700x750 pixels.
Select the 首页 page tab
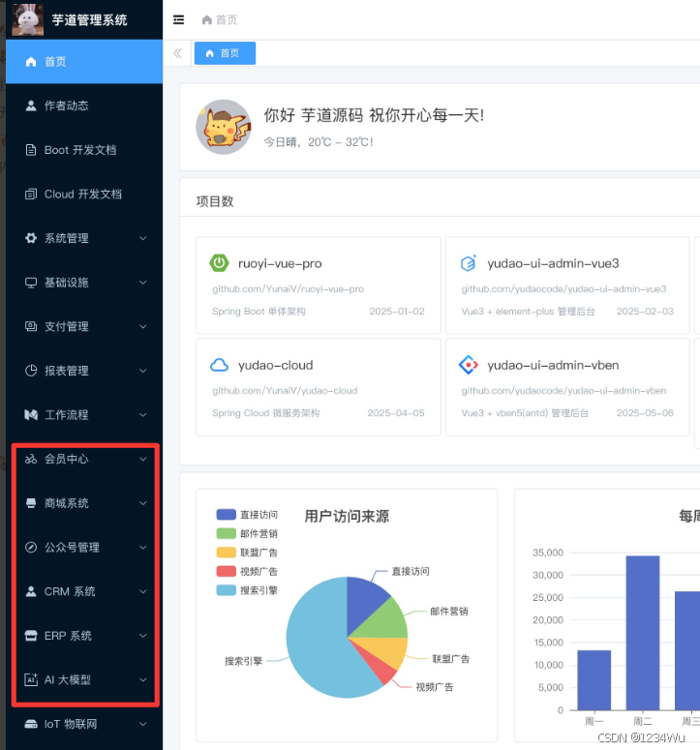225,53
